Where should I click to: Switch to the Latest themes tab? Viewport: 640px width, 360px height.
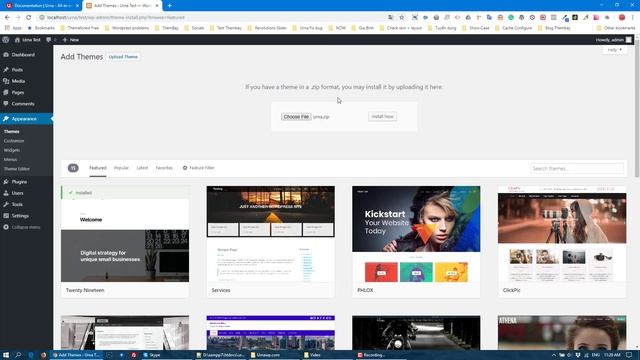coord(142,168)
